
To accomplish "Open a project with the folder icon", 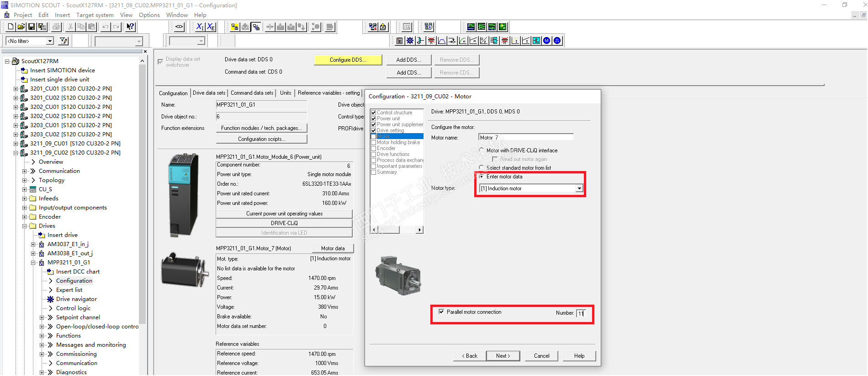I will point(21,27).
